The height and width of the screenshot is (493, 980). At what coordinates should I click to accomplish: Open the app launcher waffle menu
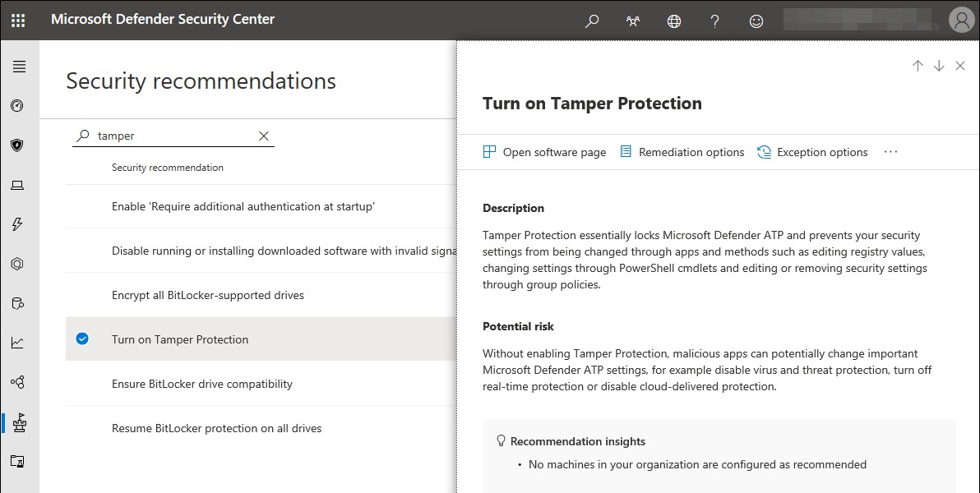click(x=18, y=20)
